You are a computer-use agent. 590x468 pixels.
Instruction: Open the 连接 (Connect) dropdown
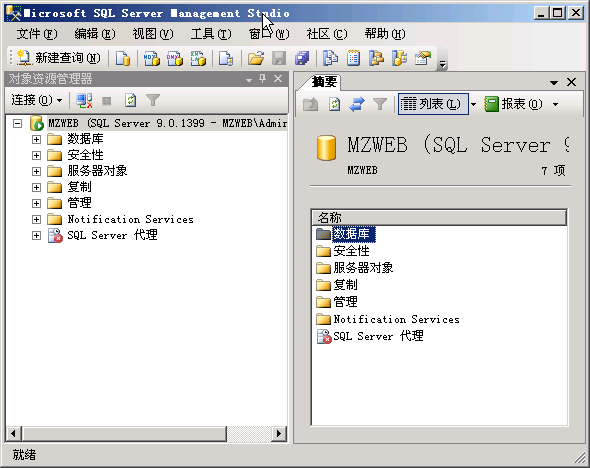tap(37, 100)
